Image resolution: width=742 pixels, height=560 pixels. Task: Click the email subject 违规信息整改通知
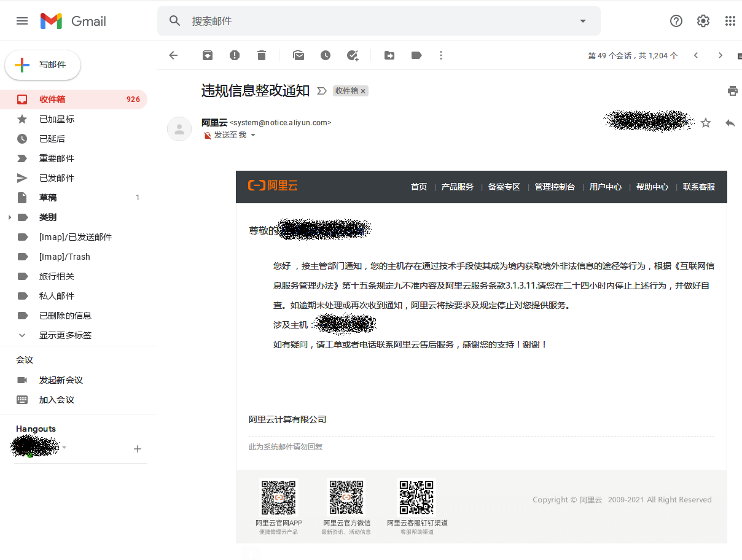coord(256,91)
